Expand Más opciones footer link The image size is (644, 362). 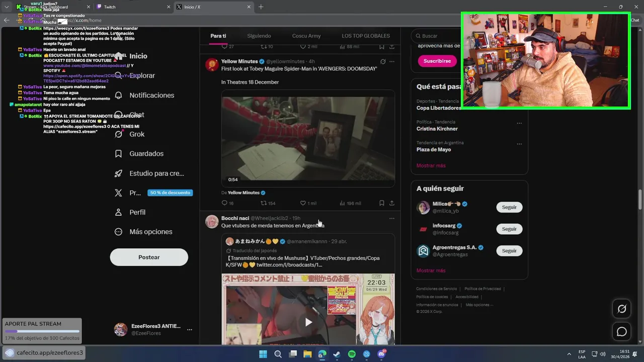pos(479,305)
